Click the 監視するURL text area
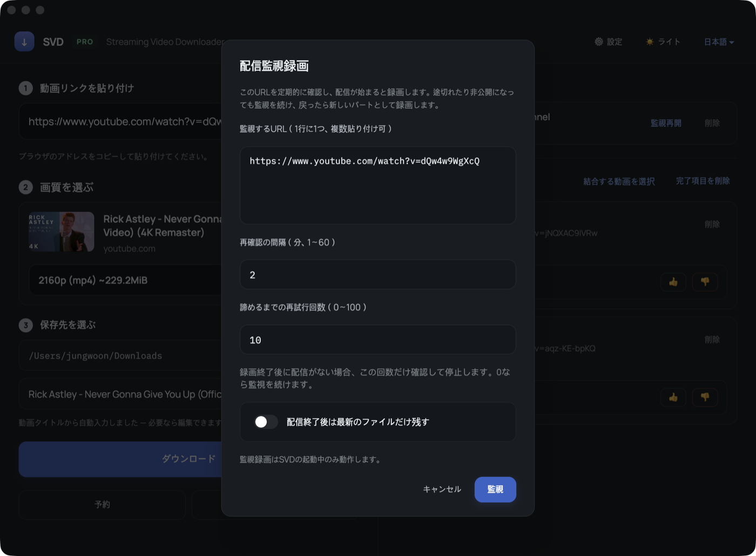The width and height of the screenshot is (756, 556). [377, 185]
